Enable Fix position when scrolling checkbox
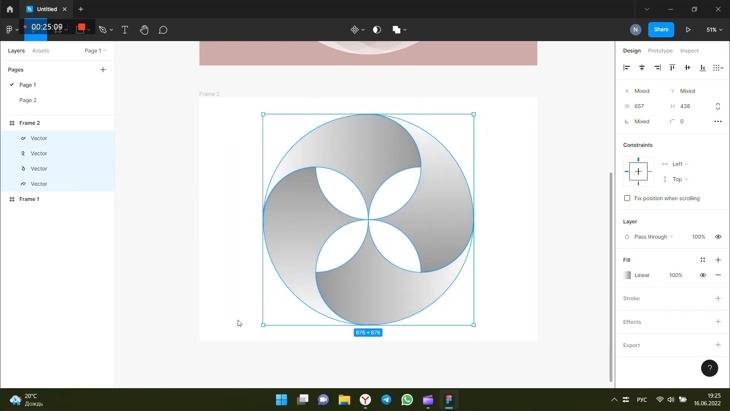The image size is (730, 411). point(627,198)
